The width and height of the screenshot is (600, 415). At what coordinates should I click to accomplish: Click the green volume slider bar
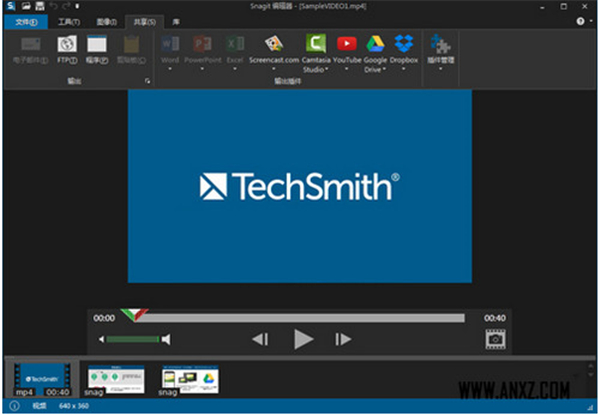point(132,339)
